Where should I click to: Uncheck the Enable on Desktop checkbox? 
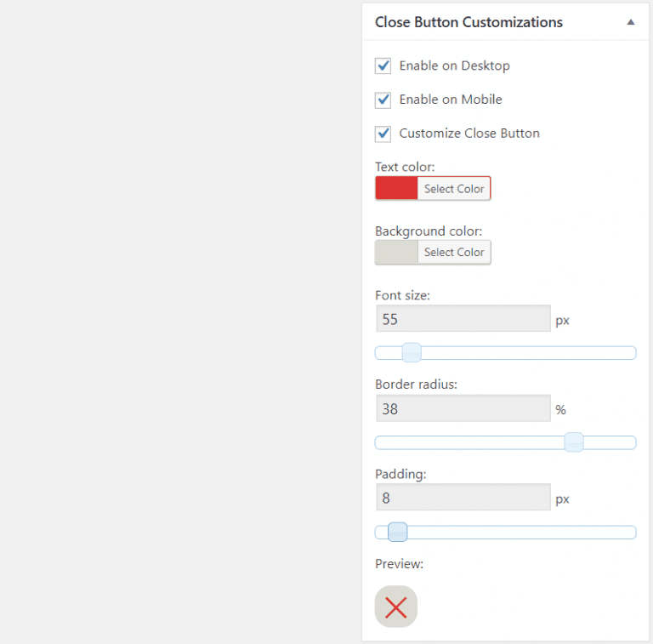pos(383,66)
